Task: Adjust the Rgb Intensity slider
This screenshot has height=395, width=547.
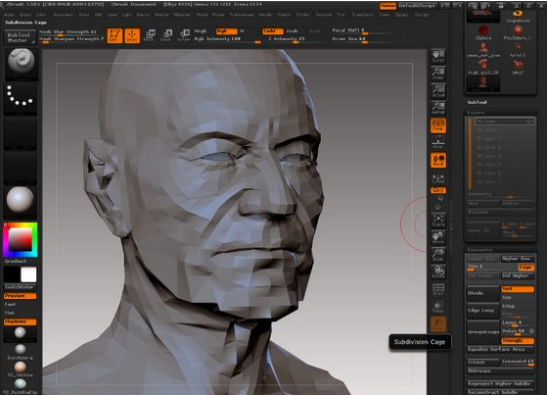Action: pyautogui.click(x=227, y=39)
